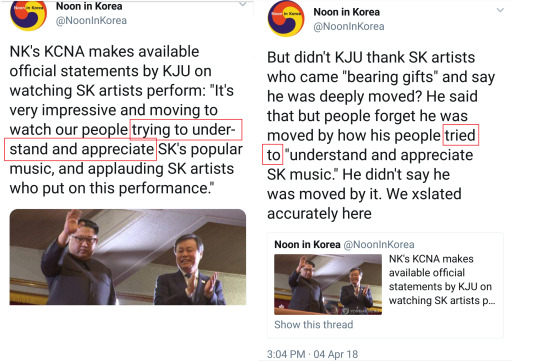540x364 pixels.
Task: Click the left tweet's text starting NK's KCNA
Action: [x=126, y=120]
